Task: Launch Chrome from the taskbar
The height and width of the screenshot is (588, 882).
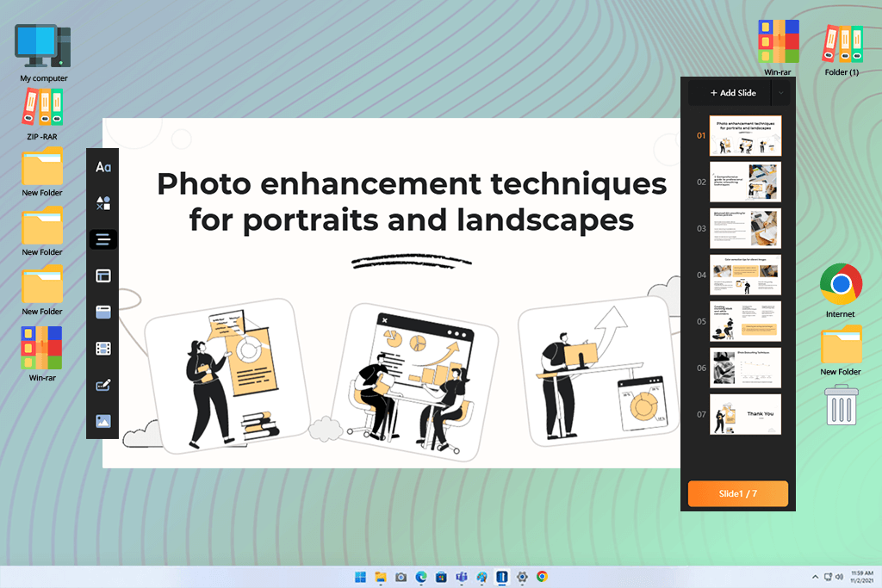Action: coord(543,577)
